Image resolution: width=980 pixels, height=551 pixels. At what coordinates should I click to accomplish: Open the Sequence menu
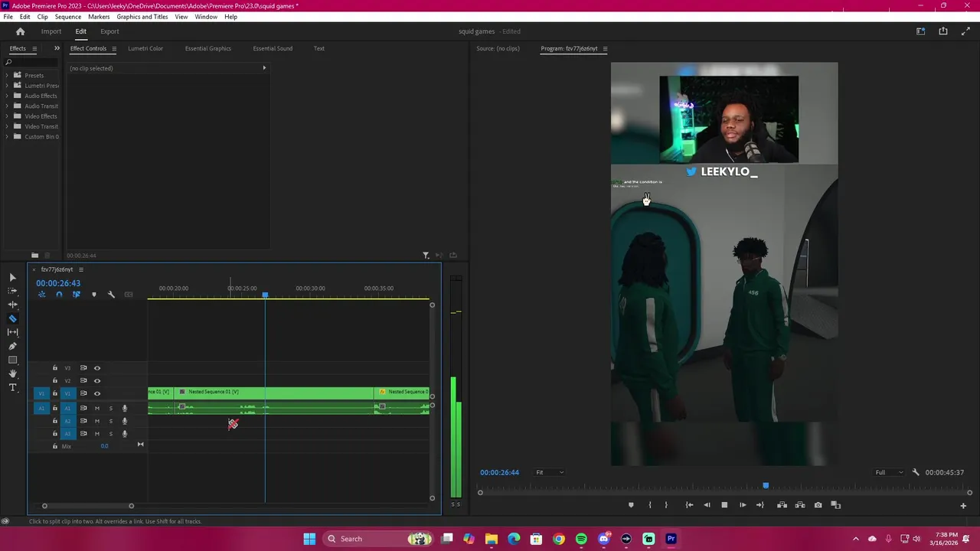coord(67,17)
